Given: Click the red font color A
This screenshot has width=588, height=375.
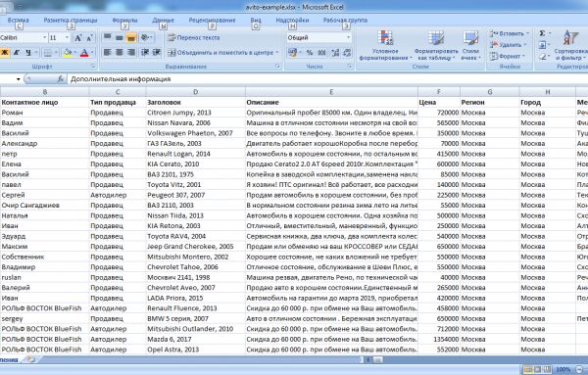Looking at the screenshot, I should (84, 53).
